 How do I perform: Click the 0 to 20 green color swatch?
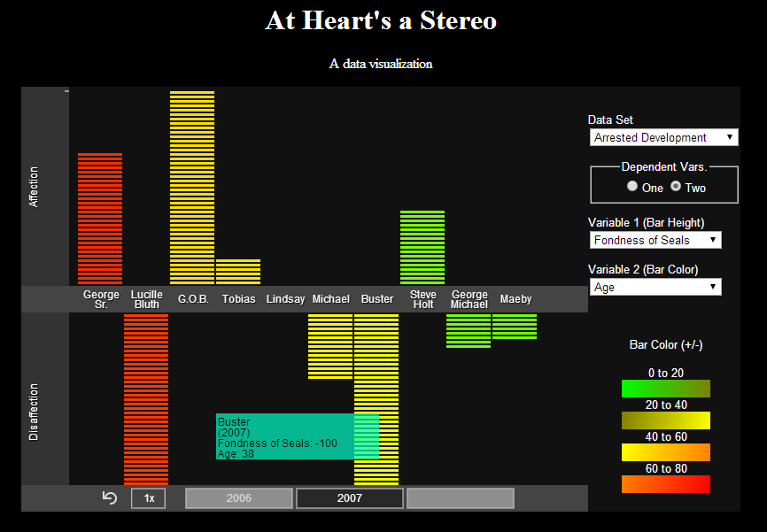666,389
